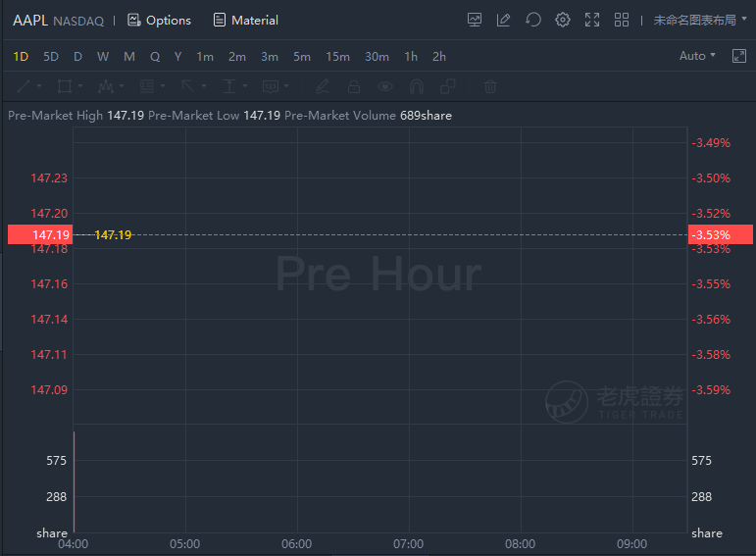
Task: Expand the measure tool dropdown arrow
Action: 245,86
